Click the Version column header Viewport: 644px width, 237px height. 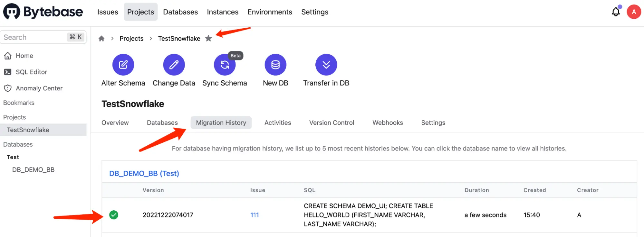pos(153,190)
